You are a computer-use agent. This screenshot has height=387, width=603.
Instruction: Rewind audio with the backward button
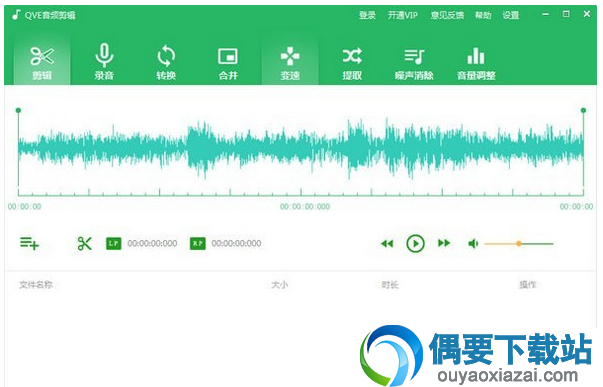pos(387,244)
